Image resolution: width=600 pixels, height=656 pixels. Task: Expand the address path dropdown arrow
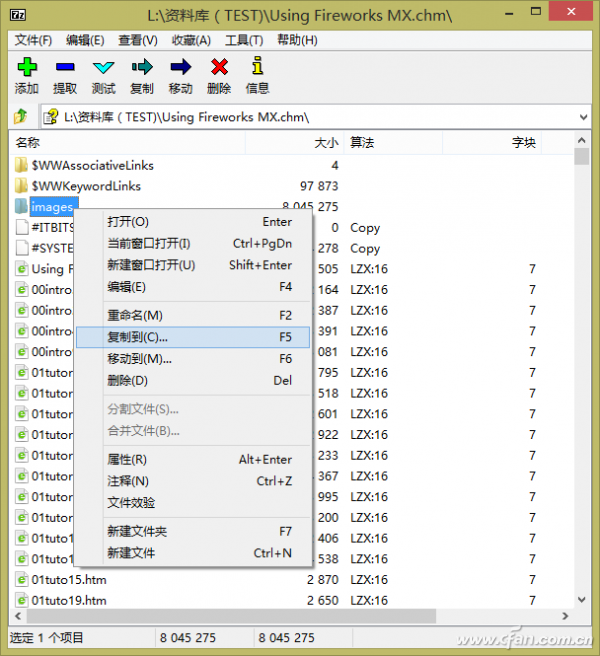pyautogui.click(x=583, y=117)
